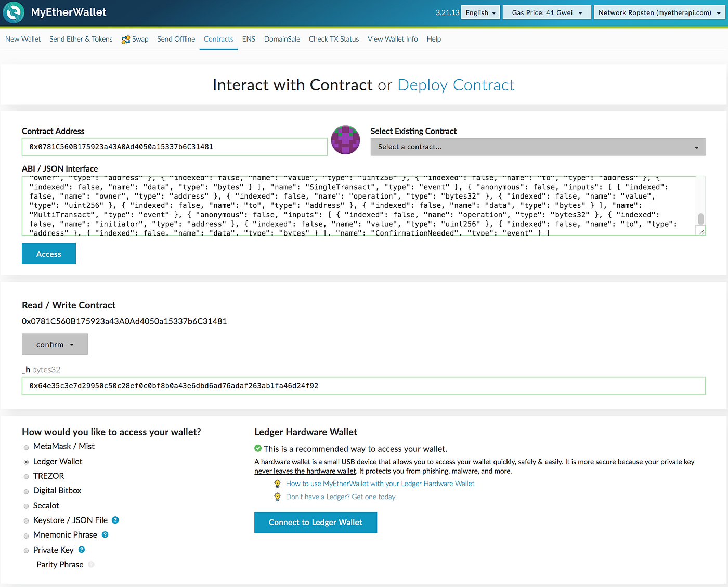Choose the Private Key radio option
This screenshot has width=728, height=587.
click(x=26, y=550)
